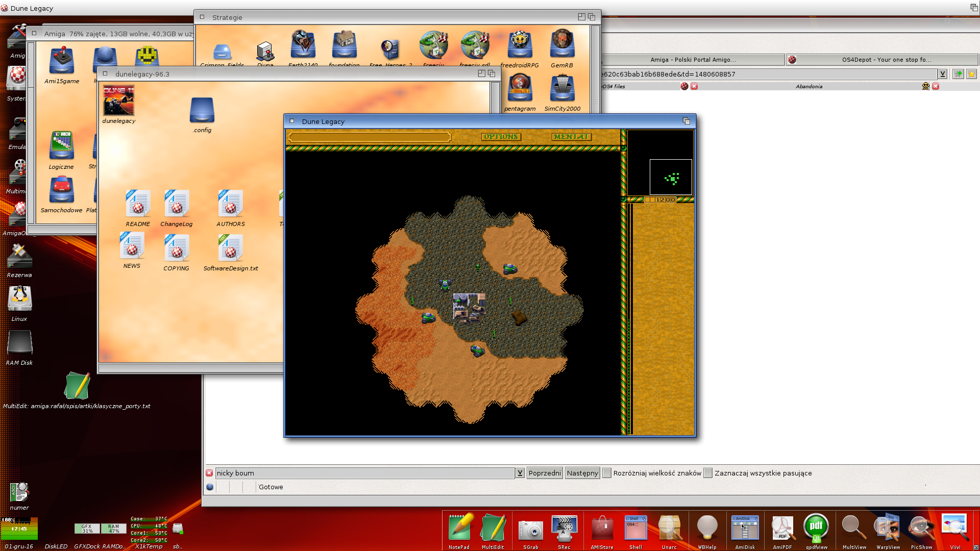Click Następny search button
The width and height of the screenshot is (980, 551).
(582, 473)
